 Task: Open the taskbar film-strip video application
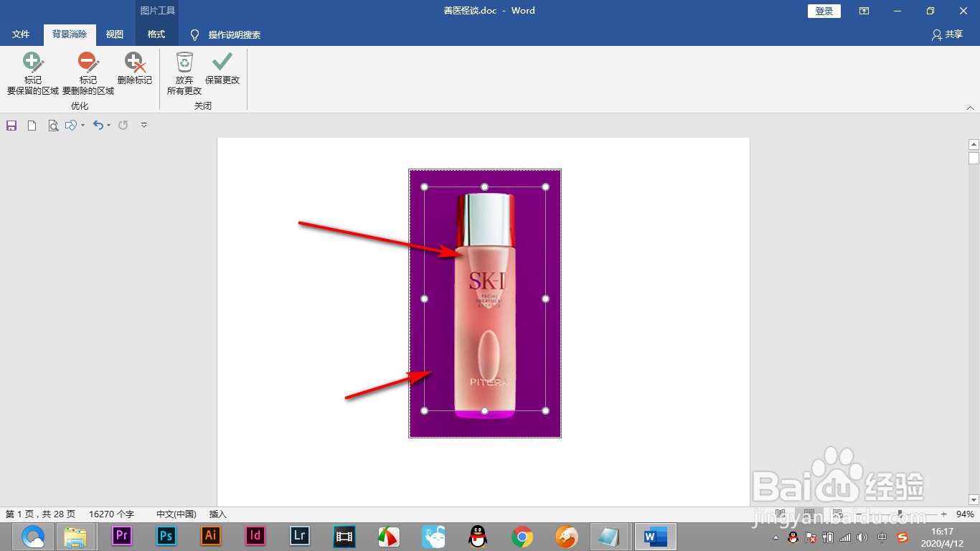[344, 536]
